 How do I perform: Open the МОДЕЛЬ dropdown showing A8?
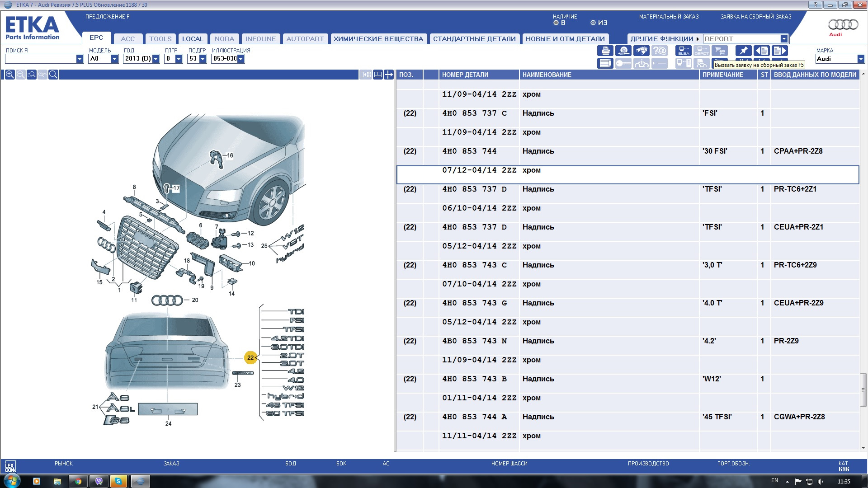pos(114,59)
